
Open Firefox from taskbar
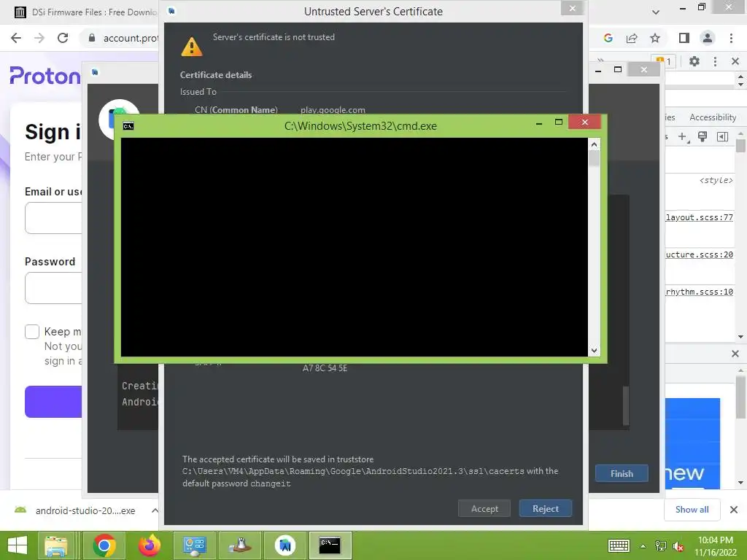[x=150, y=545]
